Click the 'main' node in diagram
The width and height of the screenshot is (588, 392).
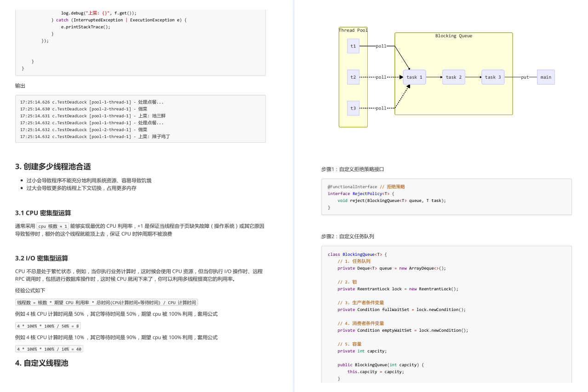546,77
